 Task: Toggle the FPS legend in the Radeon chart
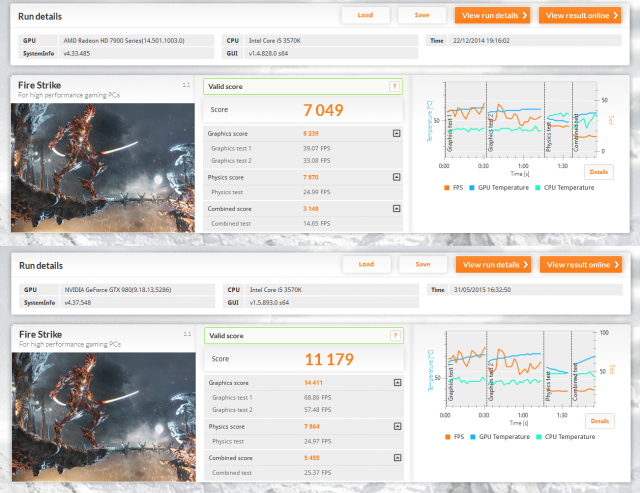(x=456, y=187)
